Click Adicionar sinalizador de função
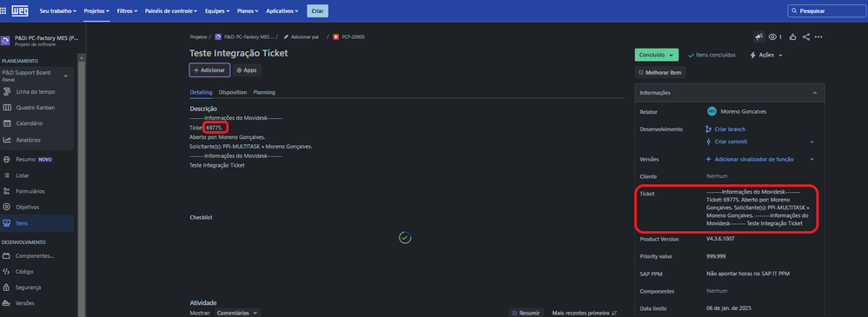 754,159
